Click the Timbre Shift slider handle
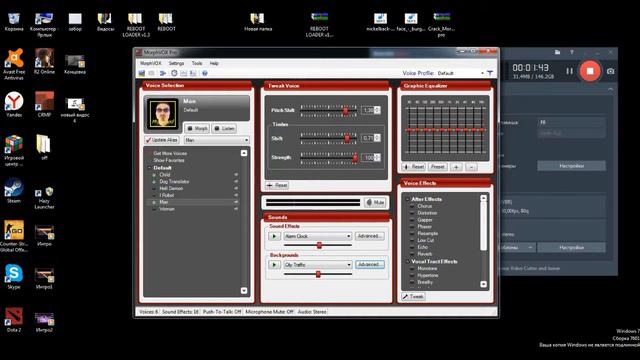Screen dimensions: 640x360 347,138
